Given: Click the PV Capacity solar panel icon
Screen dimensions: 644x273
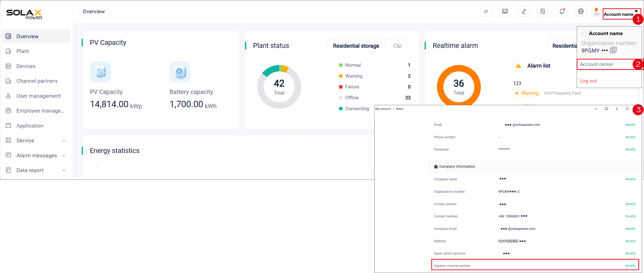Looking at the screenshot, I should 100,72.
